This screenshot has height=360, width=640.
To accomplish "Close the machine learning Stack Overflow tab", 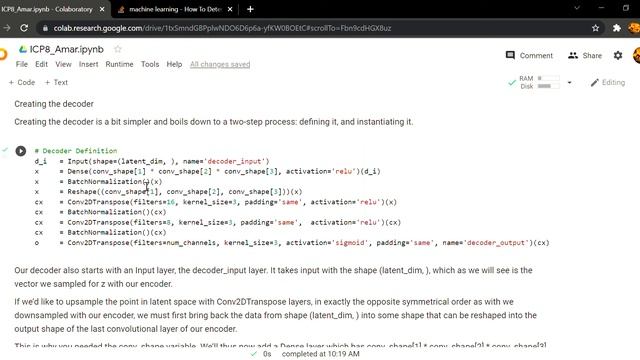I will [230, 9].
